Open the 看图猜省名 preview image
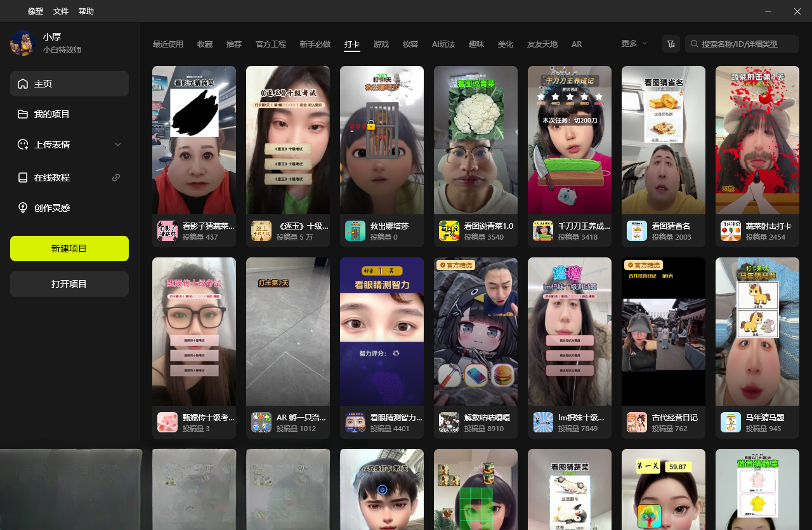Screen dimensions: 812x530 [664, 140]
